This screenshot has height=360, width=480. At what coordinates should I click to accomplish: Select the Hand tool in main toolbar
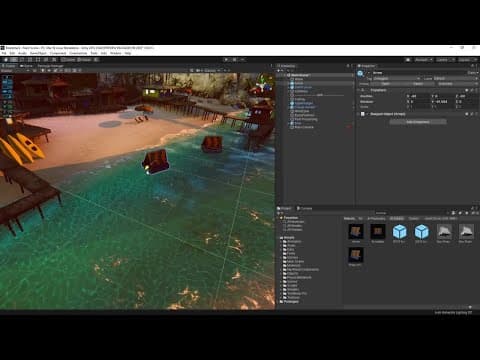pyautogui.click(x=6, y=60)
